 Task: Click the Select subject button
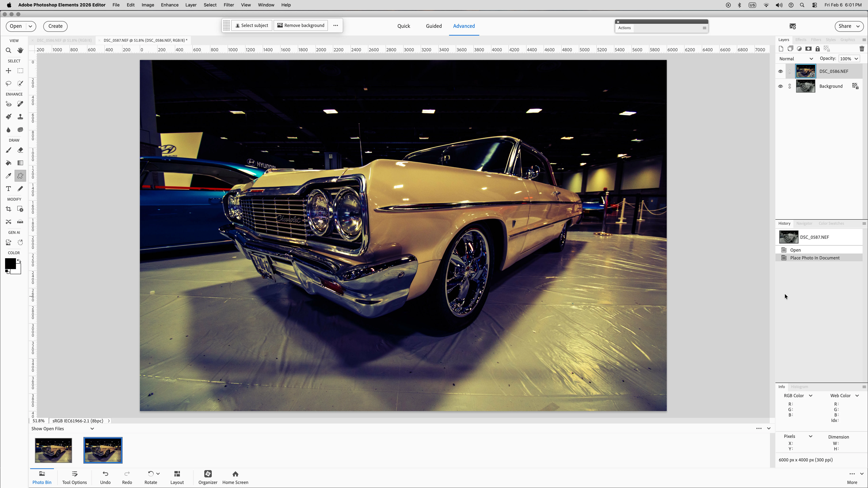click(251, 26)
